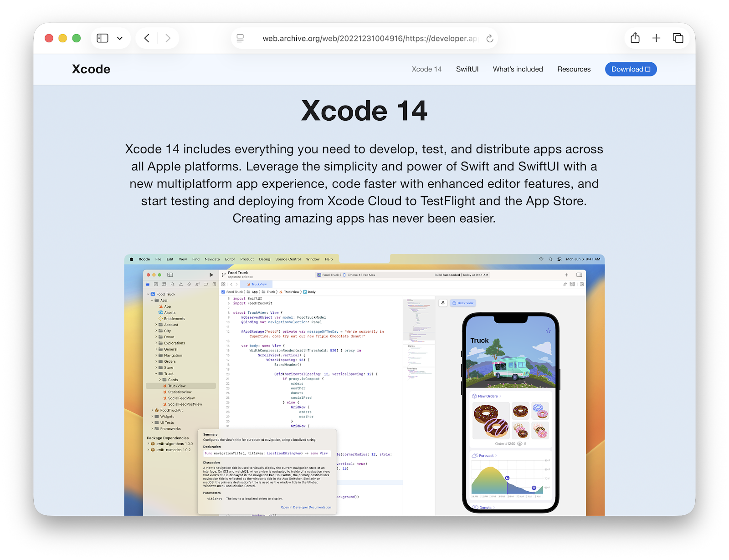Open the related items grid icon

223,284
